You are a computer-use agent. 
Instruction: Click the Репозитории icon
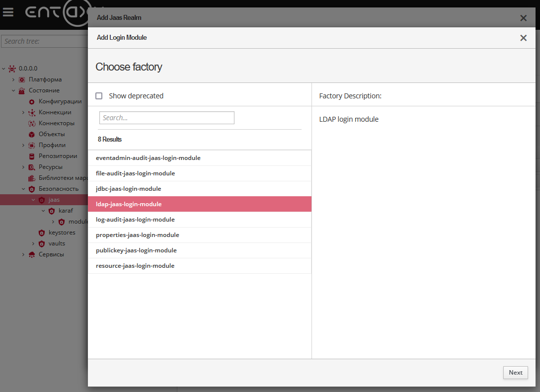tap(31, 156)
